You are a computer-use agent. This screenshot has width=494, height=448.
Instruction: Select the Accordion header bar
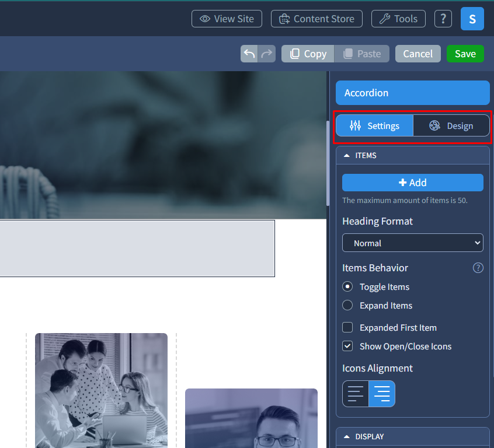pyautogui.click(x=412, y=93)
